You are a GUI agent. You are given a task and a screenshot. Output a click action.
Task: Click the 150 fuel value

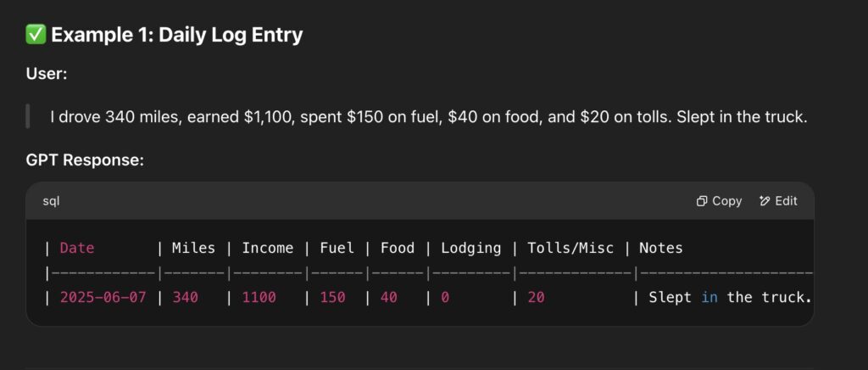332,297
